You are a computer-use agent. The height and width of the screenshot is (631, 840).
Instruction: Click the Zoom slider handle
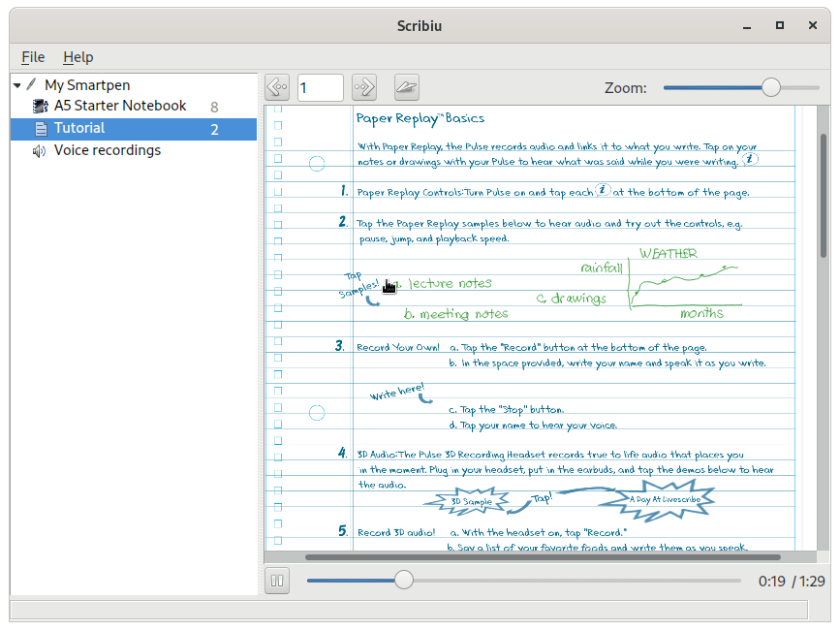point(771,87)
